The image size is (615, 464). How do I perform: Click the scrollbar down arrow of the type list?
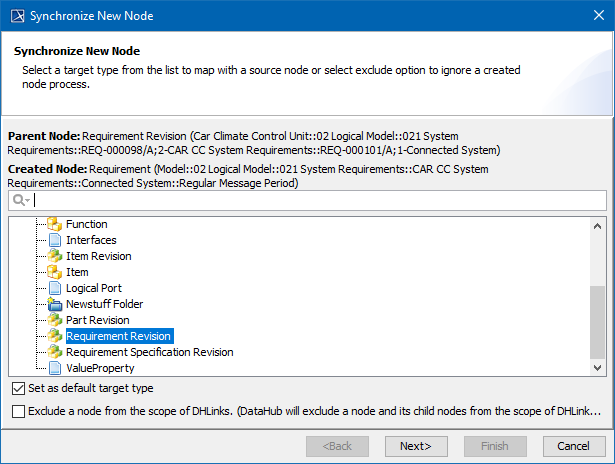click(x=596, y=366)
